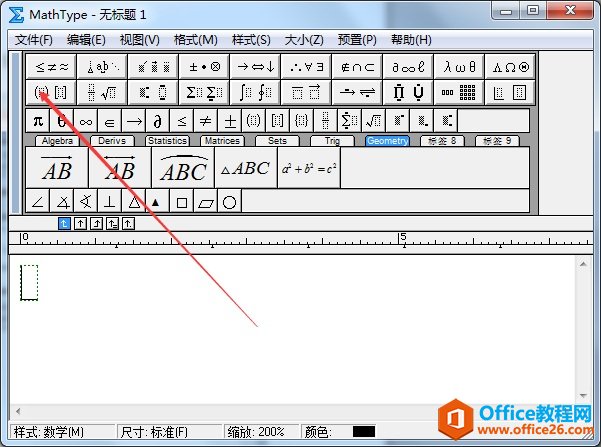Open the fraction and radical templates palette
The image size is (601, 447).
[x=102, y=92]
